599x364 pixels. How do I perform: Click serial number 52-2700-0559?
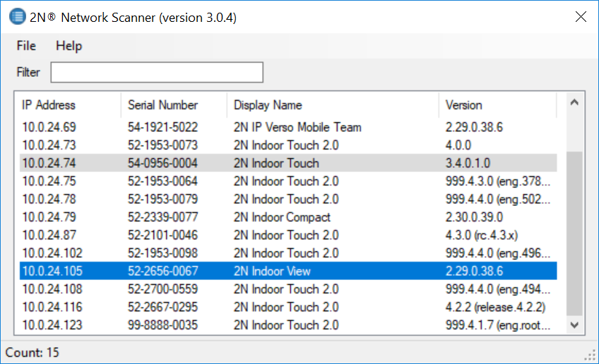[x=162, y=289]
